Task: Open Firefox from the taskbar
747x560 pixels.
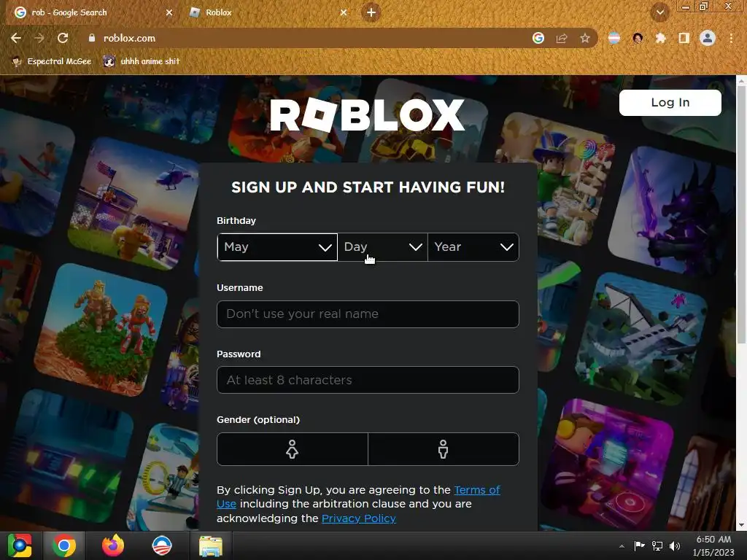Action: tap(113, 545)
